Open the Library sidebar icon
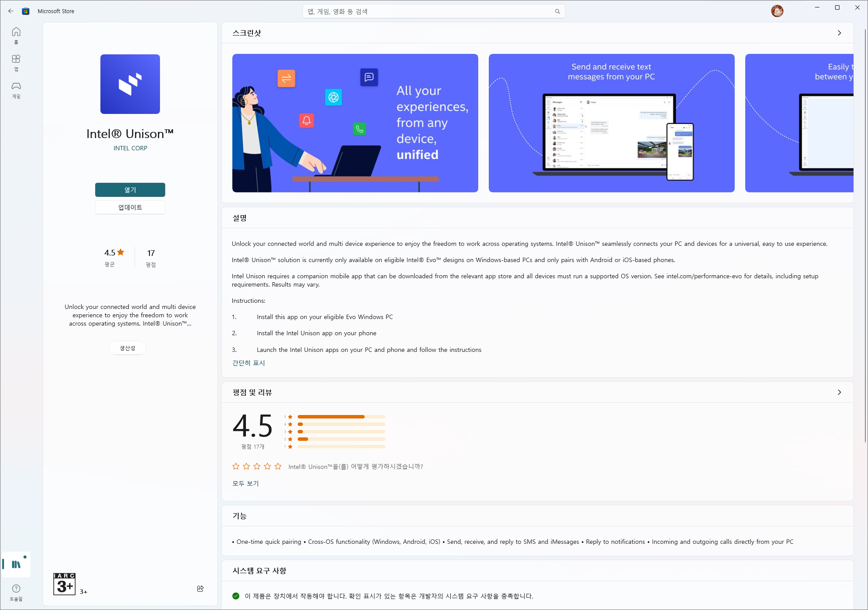Image resolution: width=868 pixels, height=610 pixels. (x=16, y=564)
